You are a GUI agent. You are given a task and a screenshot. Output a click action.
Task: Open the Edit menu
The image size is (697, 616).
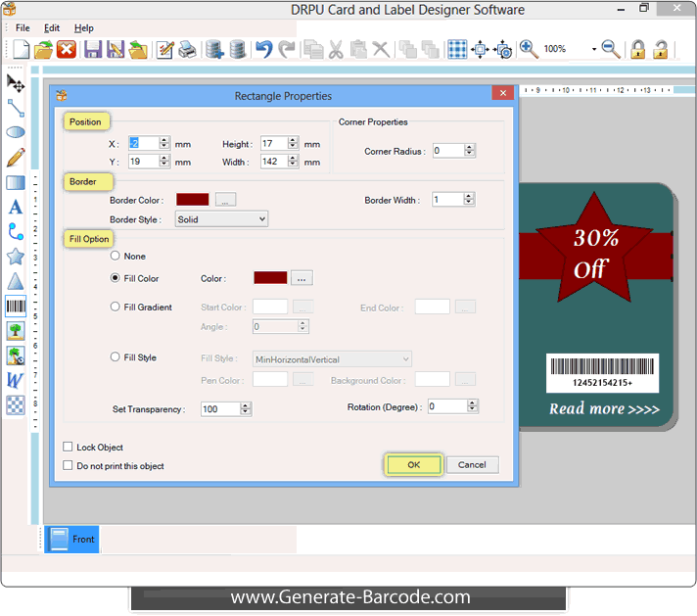[x=52, y=28]
